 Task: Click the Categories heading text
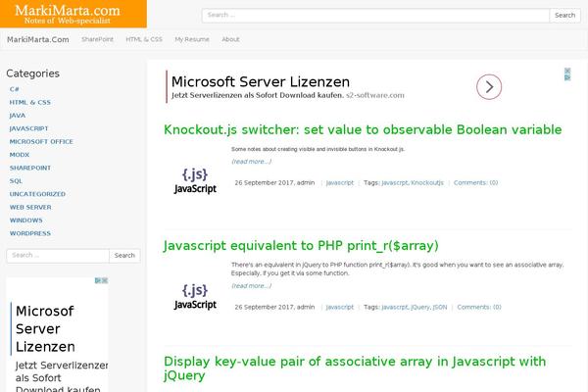point(33,73)
